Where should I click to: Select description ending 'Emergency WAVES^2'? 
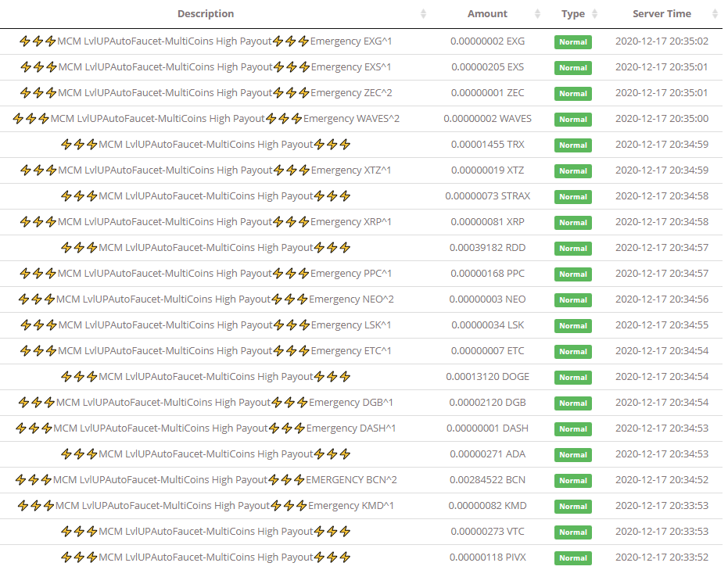206,119
